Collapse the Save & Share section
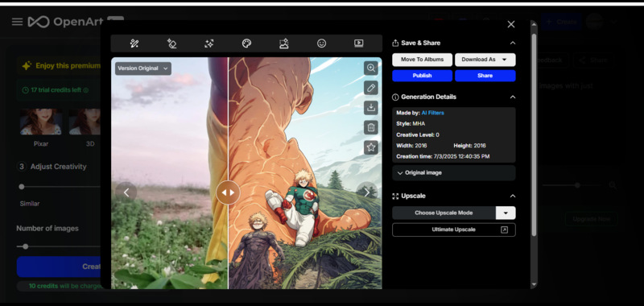 [512, 43]
